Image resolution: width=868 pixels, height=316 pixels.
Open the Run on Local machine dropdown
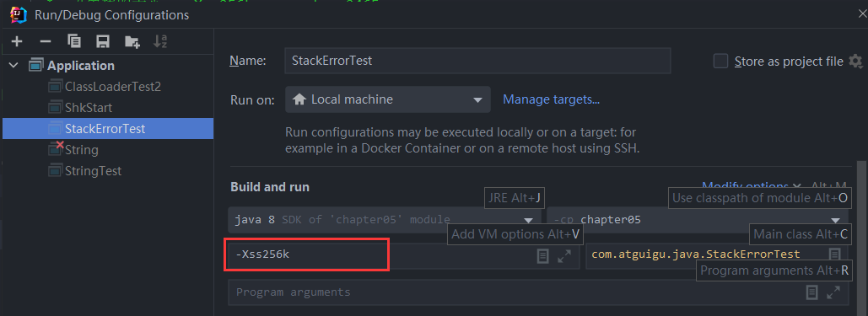pos(388,99)
